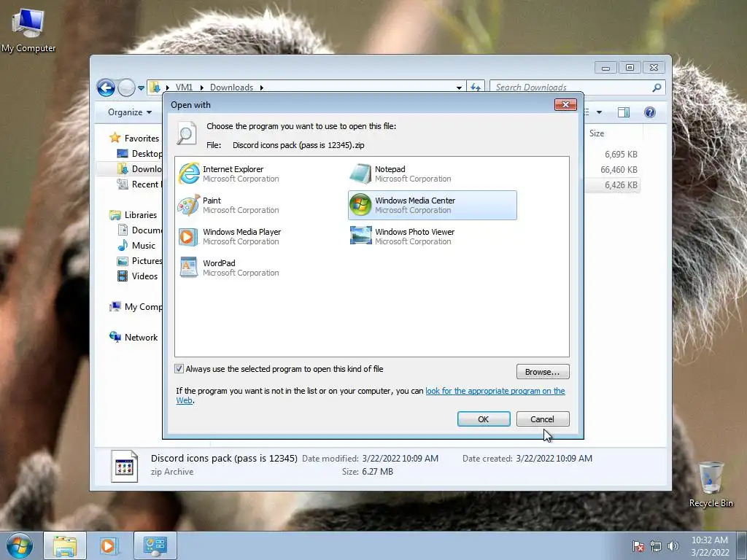Maximize the Explorer window
The width and height of the screenshot is (747, 560).
[630, 68]
